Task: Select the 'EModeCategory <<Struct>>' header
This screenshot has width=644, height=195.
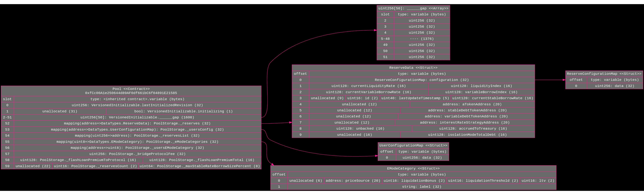Action: pos(413,169)
